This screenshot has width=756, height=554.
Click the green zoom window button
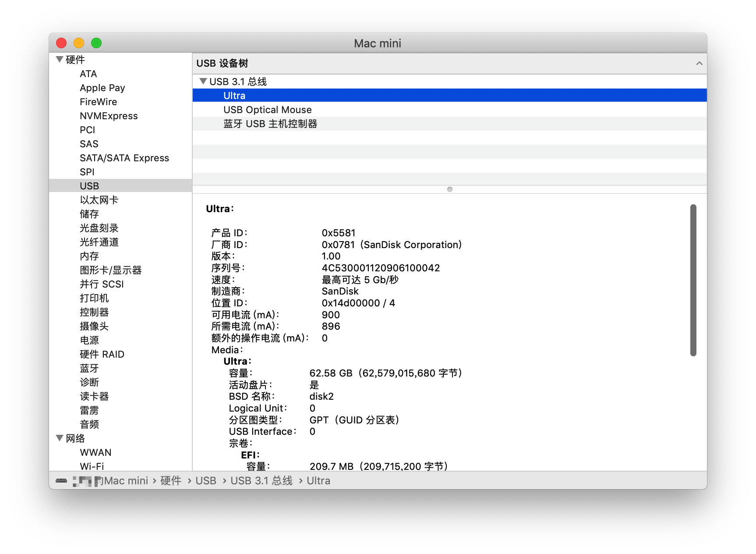96,43
